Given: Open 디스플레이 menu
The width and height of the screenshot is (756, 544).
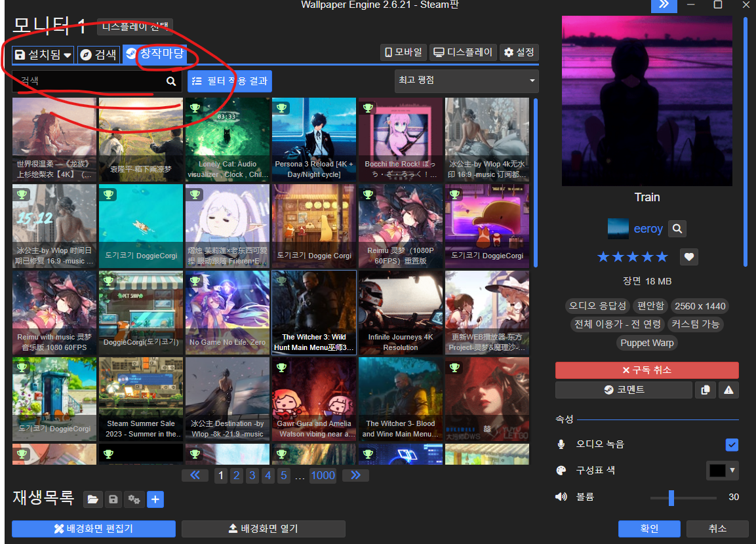Looking at the screenshot, I should pyautogui.click(x=462, y=52).
